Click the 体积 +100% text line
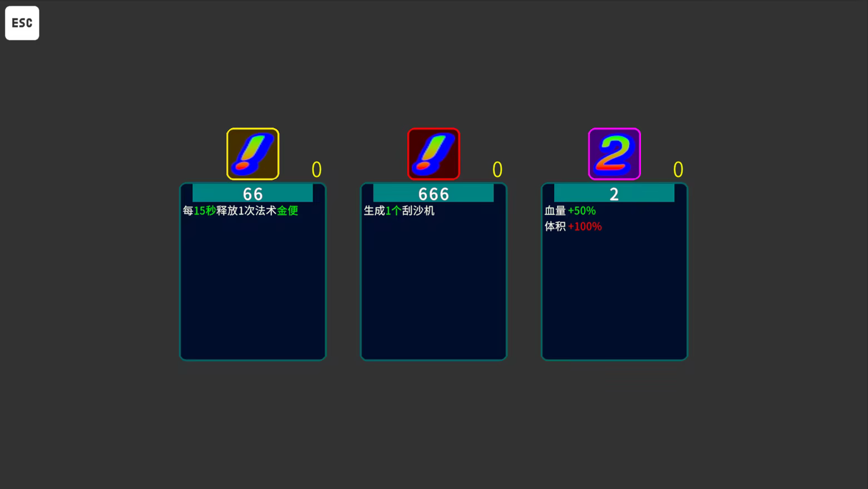Image resolution: width=868 pixels, height=489 pixels. pos(573,226)
